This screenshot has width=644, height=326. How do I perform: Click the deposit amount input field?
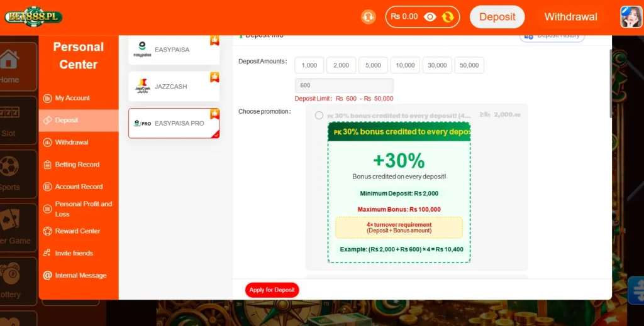(x=344, y=85)
